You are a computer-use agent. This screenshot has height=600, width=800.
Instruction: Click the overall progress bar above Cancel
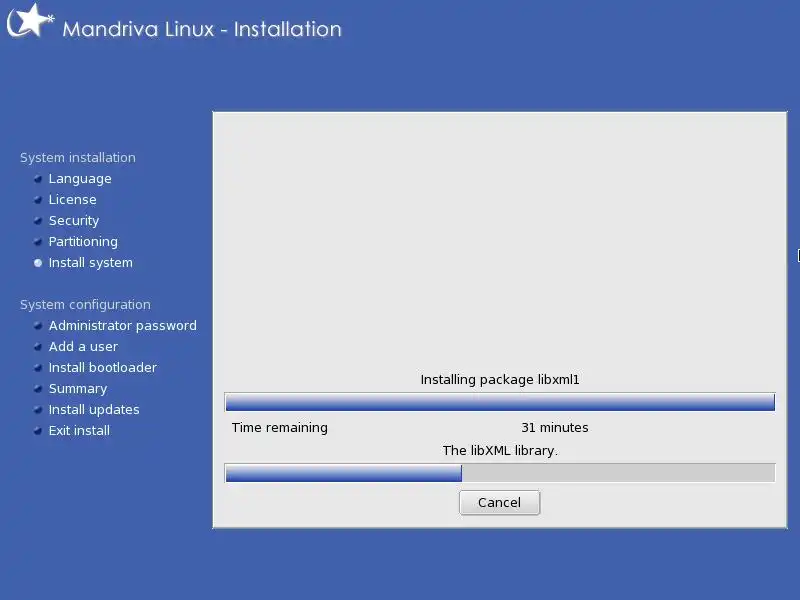(500, 473)
